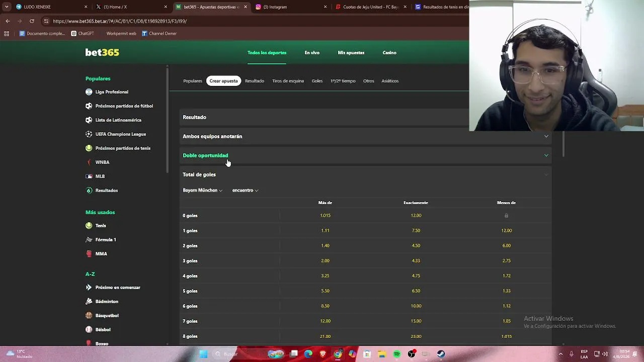Collapse the Total de goles section header
Screen dimensions: 644x362
pyautogui.click(x=366, y=174)
